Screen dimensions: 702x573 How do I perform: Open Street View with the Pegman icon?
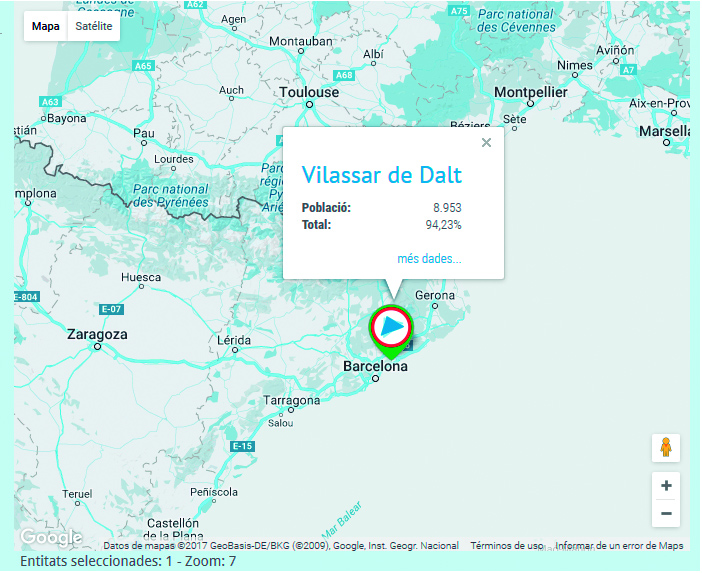click(665, 448)
